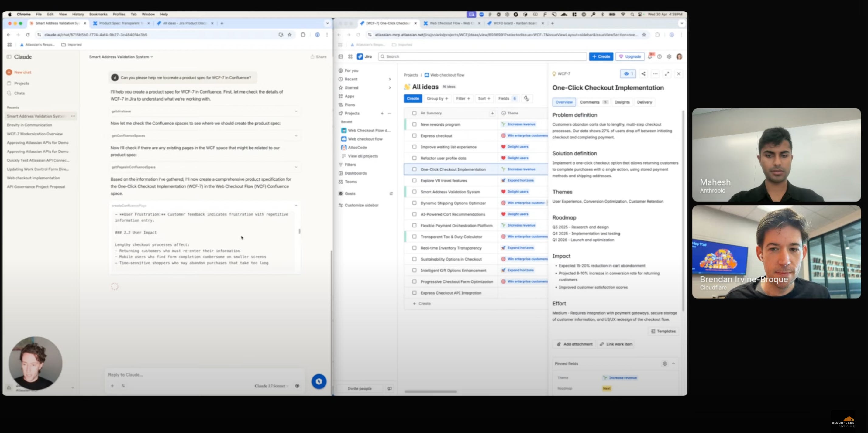Switch to the Insights tab
This screenshot has width=868, height=433.
(x=622, y=102)
